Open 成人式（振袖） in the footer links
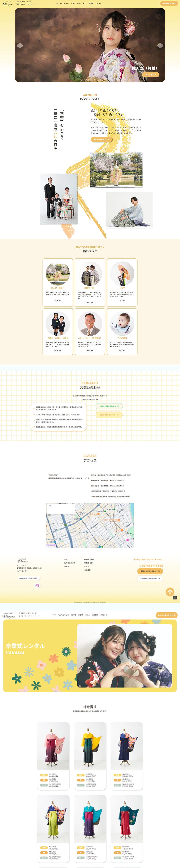This screenshot has height=868, width=180. coord(89,559)
